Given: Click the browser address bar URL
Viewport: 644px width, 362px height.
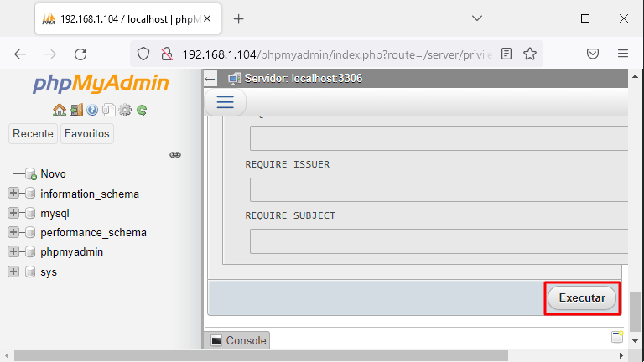Looking at the screenshot, I should [x=337, y=54].
